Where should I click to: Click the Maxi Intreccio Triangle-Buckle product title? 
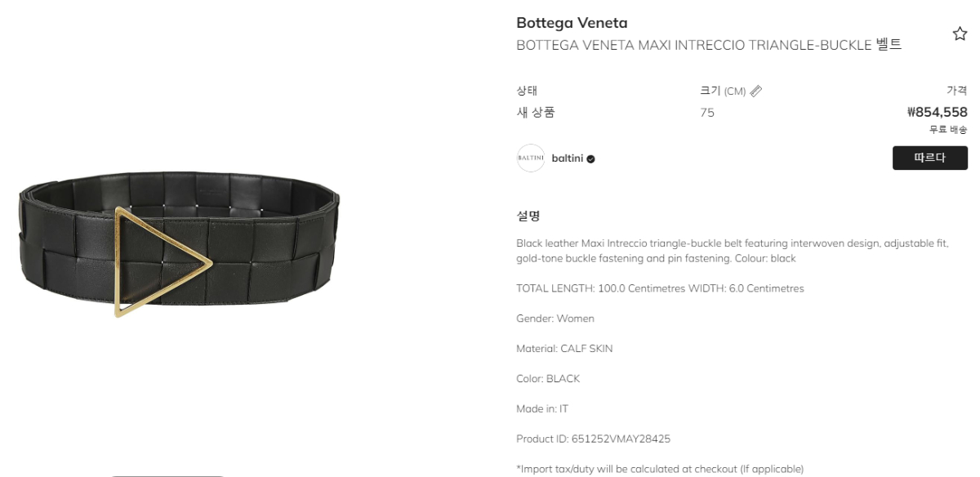(709, 45)
